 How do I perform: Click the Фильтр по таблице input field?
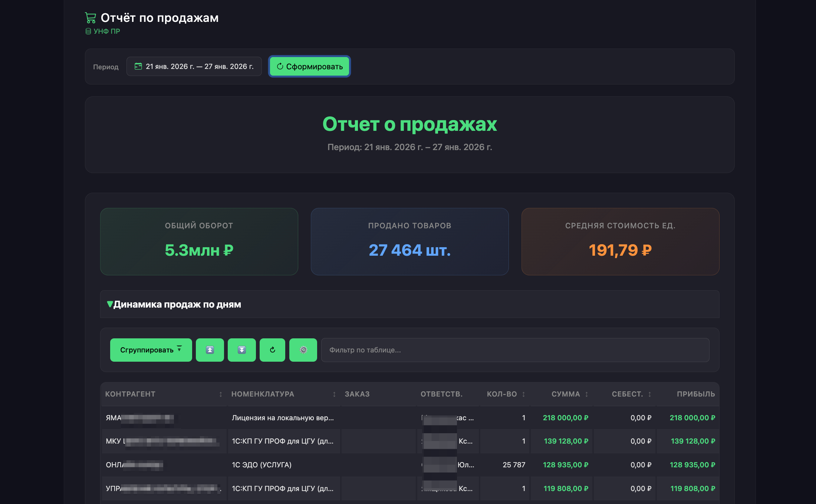click(516, 350)
